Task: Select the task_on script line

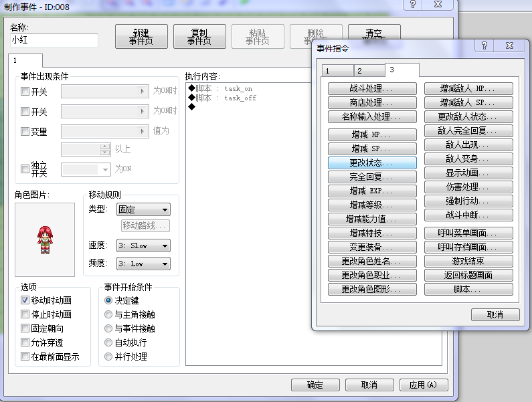Action: pyautogui.click(x=221, y=88)
